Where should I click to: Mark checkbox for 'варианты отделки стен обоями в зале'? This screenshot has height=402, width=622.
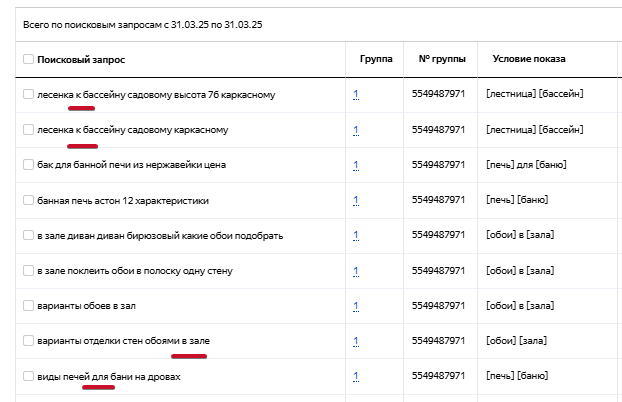(x=28, y=340)
